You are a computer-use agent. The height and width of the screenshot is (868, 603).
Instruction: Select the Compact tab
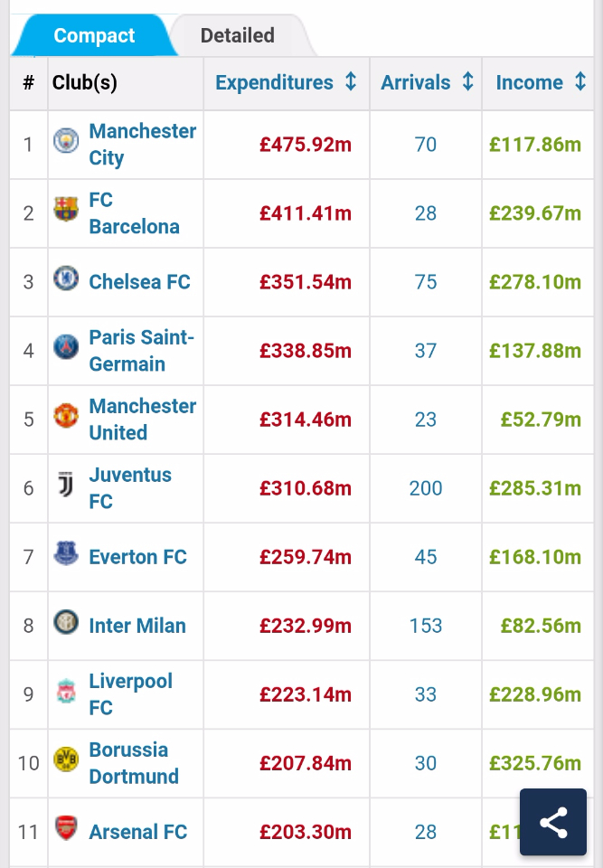click(94, 36)
